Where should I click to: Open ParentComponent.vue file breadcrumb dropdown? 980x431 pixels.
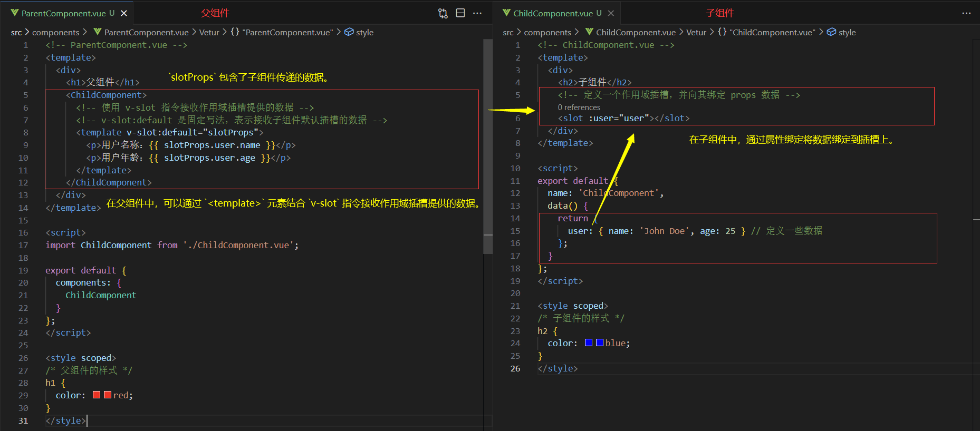146,32
